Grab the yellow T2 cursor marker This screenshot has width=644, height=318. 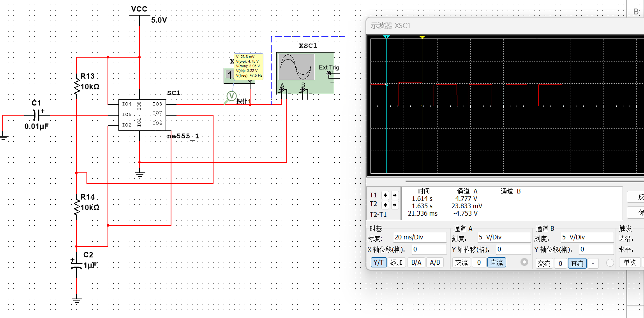(422, 37)
